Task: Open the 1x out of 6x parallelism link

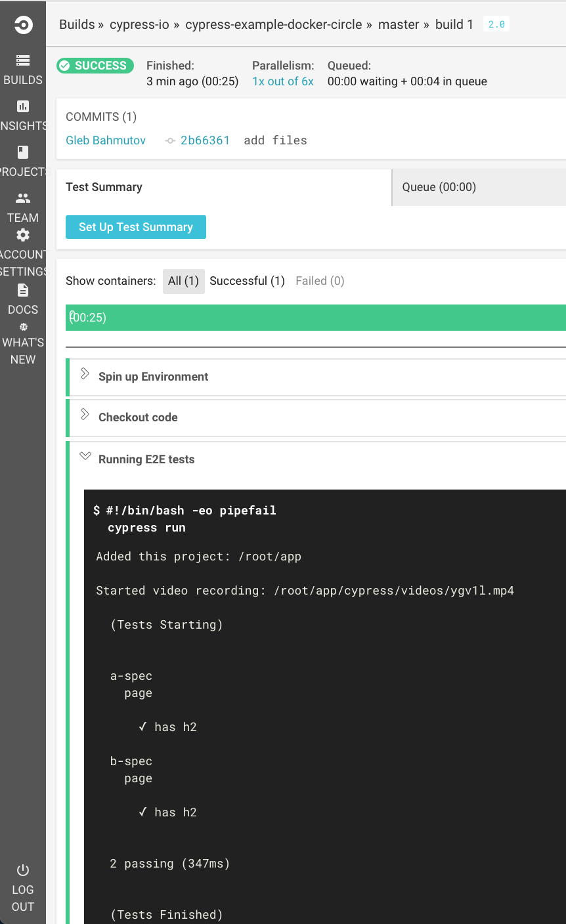Action: point(283,81)
